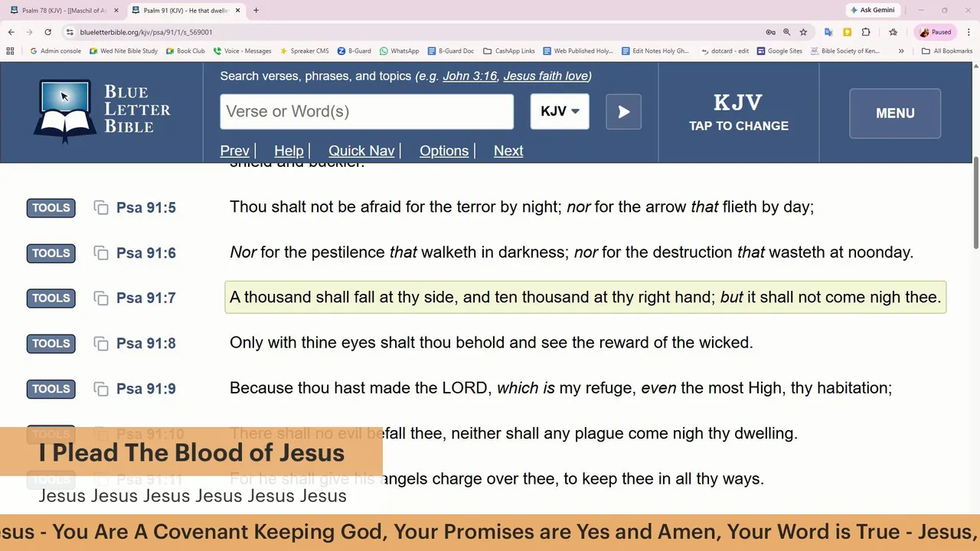Click the Psa 91:9 reference link
The width and height of the screenshot is (980, 551).
[x=146, y=389]
